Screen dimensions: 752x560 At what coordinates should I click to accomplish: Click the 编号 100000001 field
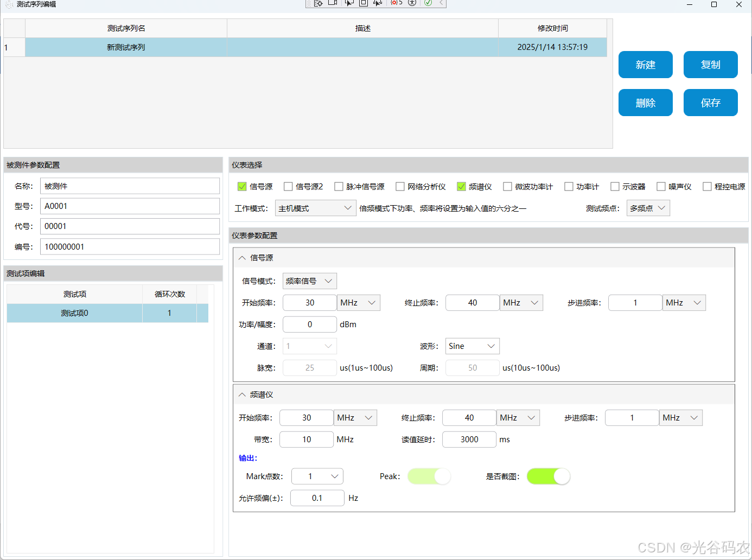click(x=130, y=246)
